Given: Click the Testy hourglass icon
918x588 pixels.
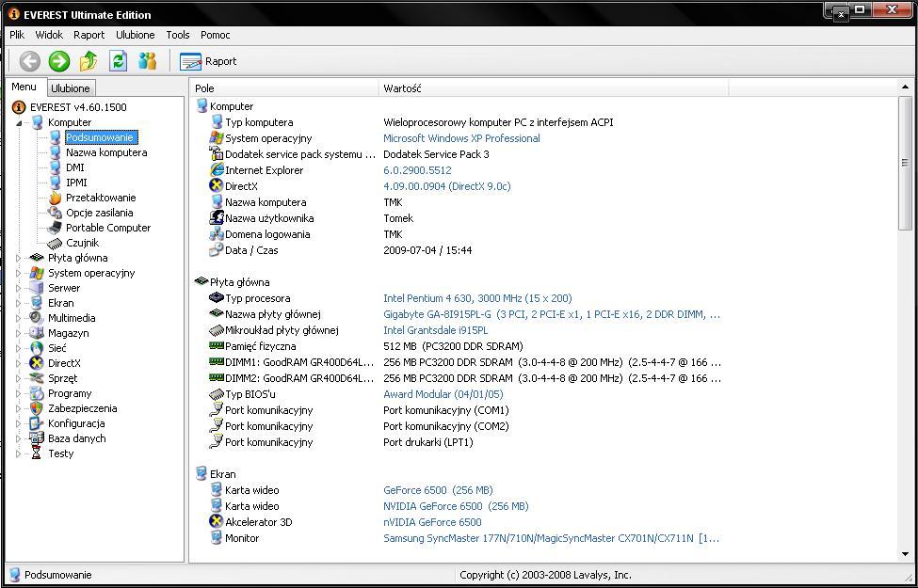Looking at the screenshot, I should tap(37, 454).
